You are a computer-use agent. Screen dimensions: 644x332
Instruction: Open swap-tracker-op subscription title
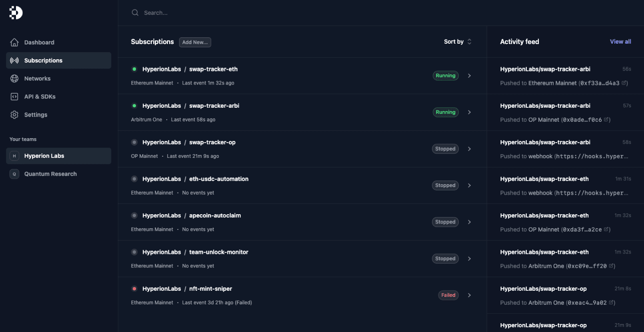click(189, 142)
